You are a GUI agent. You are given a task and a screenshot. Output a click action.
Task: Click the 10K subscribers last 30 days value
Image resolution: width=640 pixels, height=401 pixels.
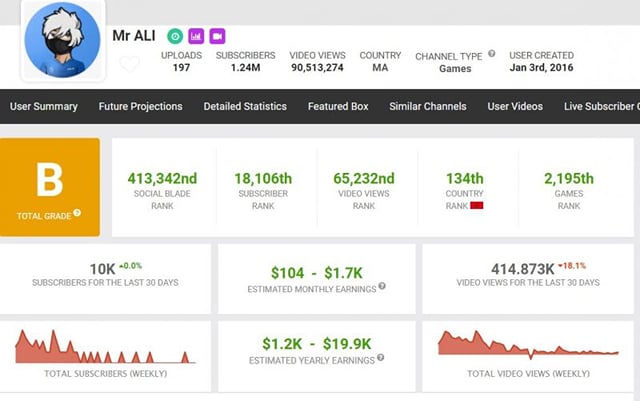point(102,269)
